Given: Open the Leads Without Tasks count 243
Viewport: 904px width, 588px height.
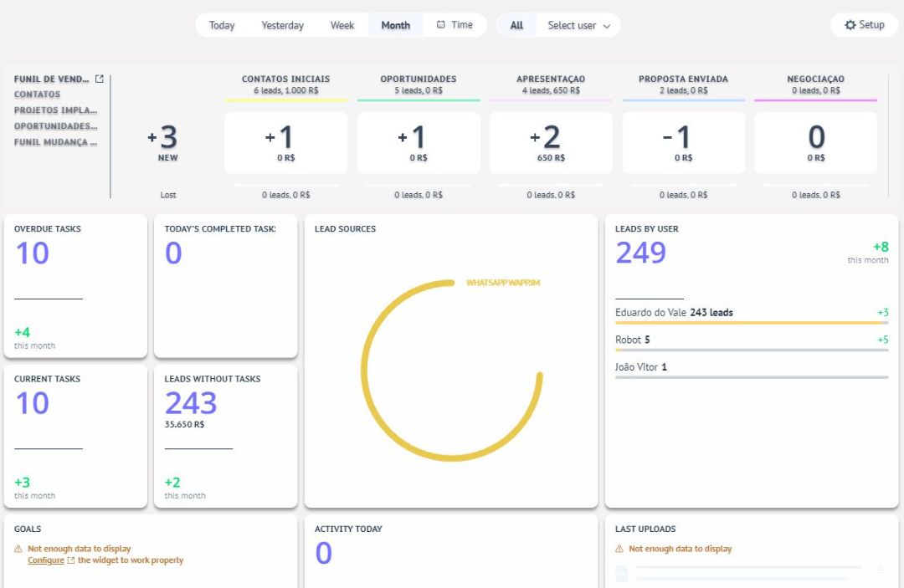Looking at the screenshot, I should (191, 402).
